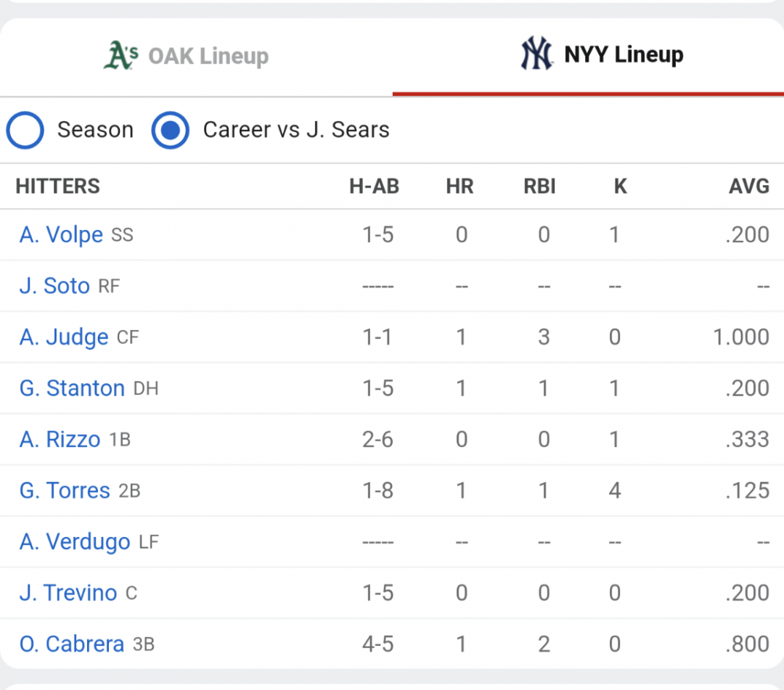The width and height of the screenshot is (784, 690).
Task: Select the NYY Lineup tab
Action: point(588,55)
